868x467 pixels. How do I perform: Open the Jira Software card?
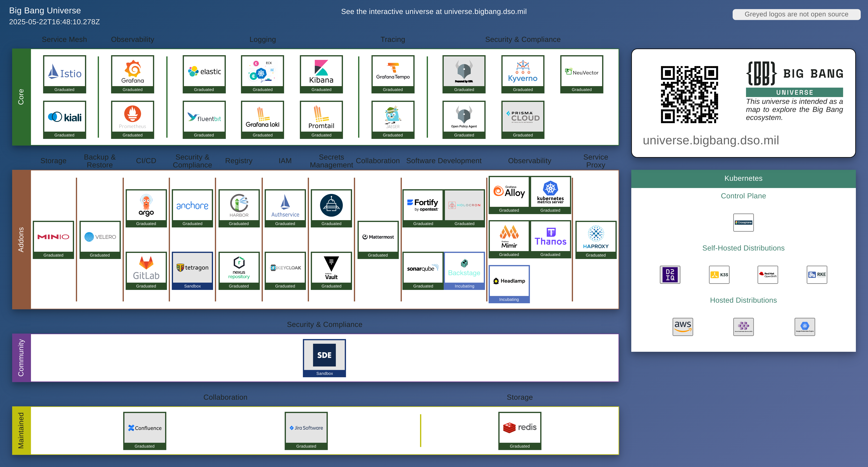coord(306,431)
